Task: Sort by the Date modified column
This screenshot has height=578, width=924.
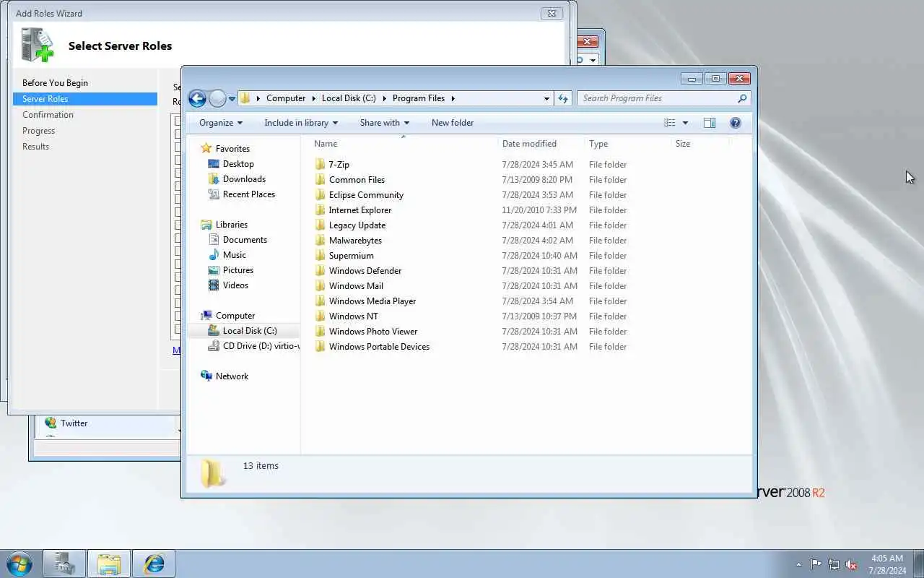Action: (541, 144)
